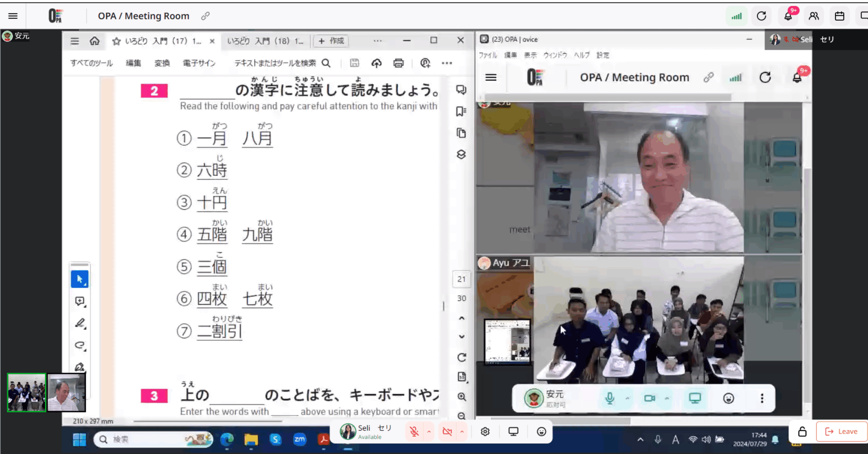The width and height of the screenshot is (868, 454).
Task: Open the 編集 menu in Acrobat
Action: pos(133,63)
